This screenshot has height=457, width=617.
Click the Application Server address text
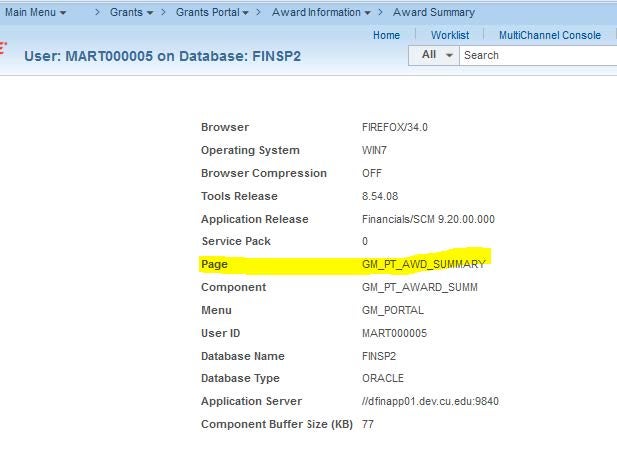click(430, 401)
